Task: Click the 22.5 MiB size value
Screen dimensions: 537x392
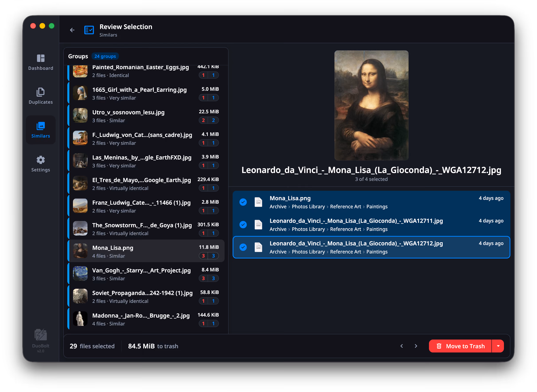Action: pyautogui.click(x=209, y=112)
